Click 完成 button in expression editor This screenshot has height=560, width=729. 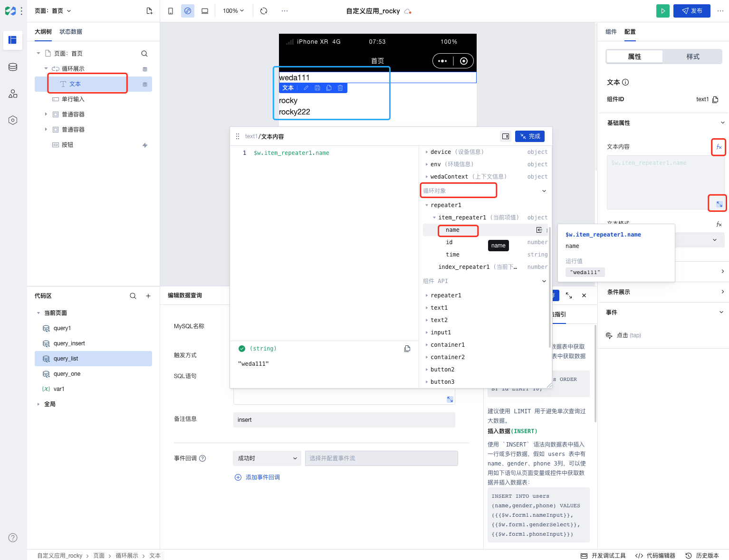[x=530, y=136]
